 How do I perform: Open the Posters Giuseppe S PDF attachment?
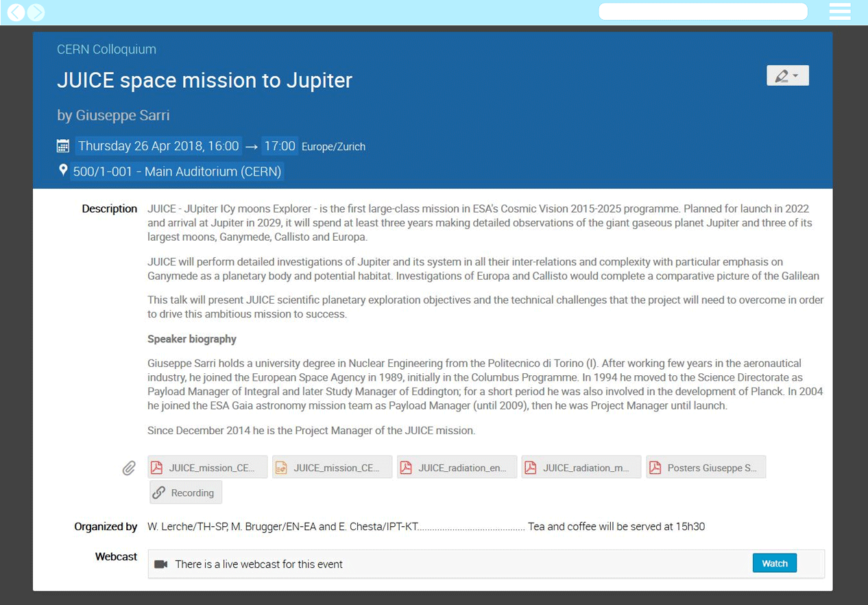(x=706, y=467)
